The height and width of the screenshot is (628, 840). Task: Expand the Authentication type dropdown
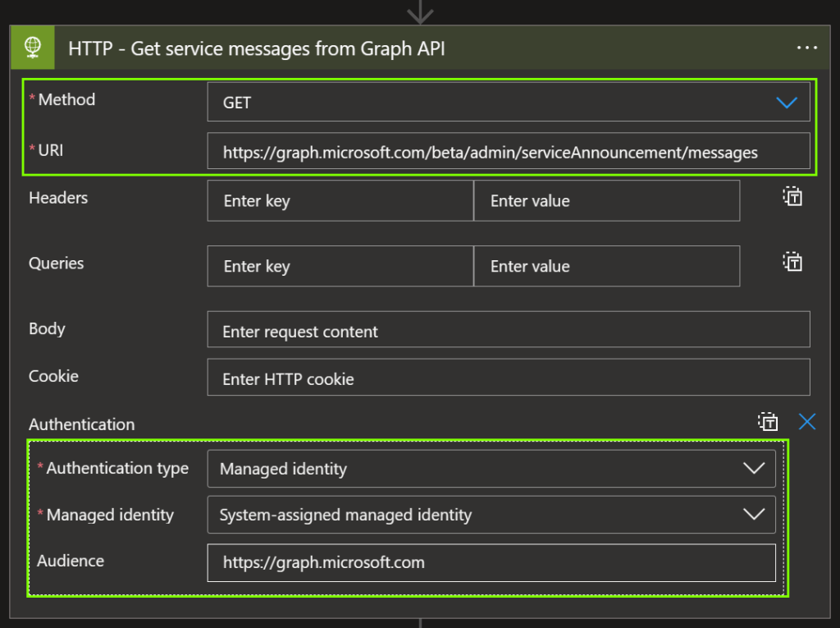tap(491, 469)
